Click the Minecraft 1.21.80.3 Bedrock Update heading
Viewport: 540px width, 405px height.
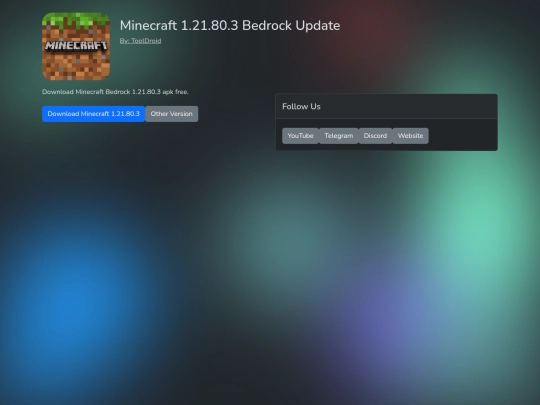[x=230, y=25]
